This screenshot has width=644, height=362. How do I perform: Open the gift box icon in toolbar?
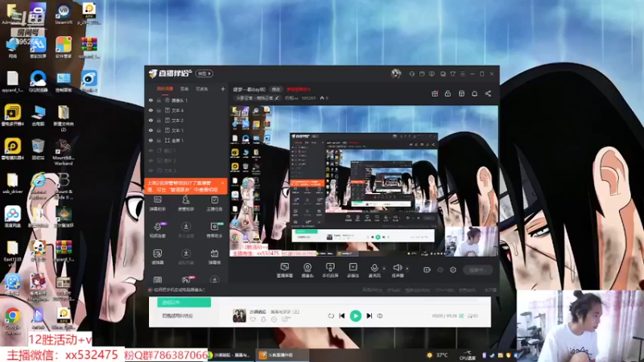pyautogui.click(x=435, y=93)
